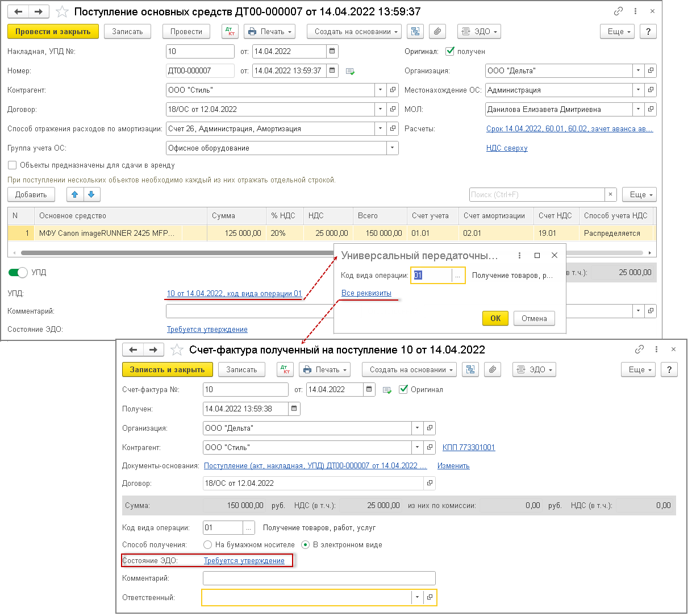Image resolution: width=692 pixels, height=616 pixels.
Task: Open the Контрагент ООО Стиль card in receipt
Action: [393, 90]
